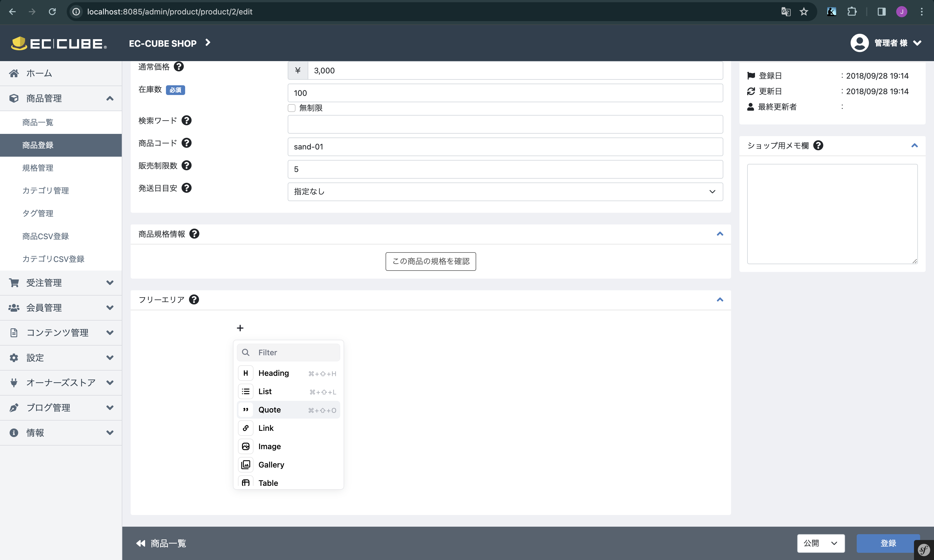The height and width of the screenshot is (560, 934).
Task: Open 商品一覧 in the sidebar
Action: (x=61, y=122)
